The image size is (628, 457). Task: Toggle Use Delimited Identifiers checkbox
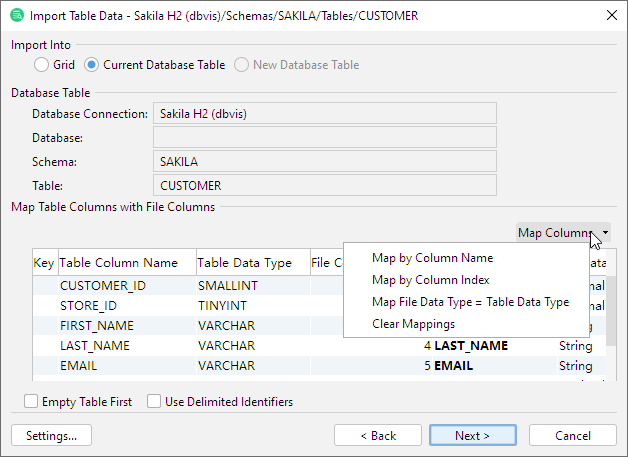154,402
